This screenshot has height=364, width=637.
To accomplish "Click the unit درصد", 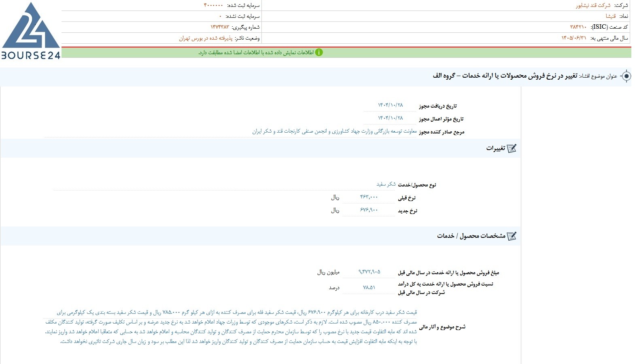I will point(334,288).
